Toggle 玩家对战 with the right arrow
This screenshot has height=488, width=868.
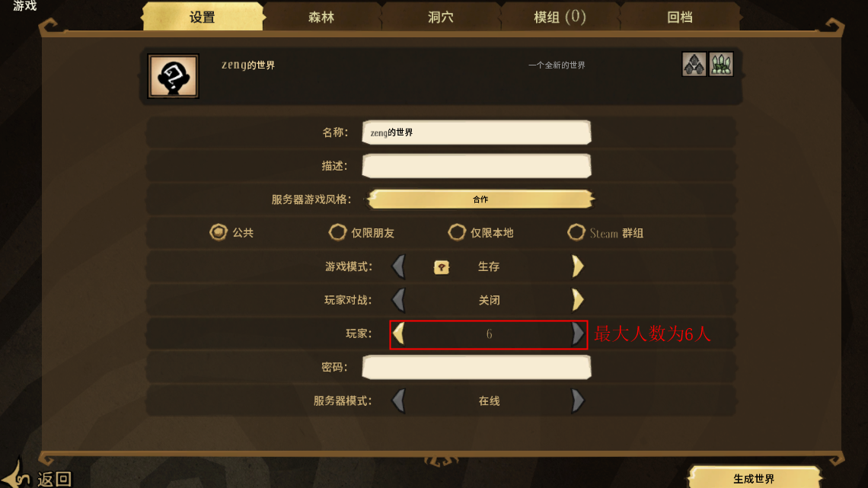click(577, 300)
